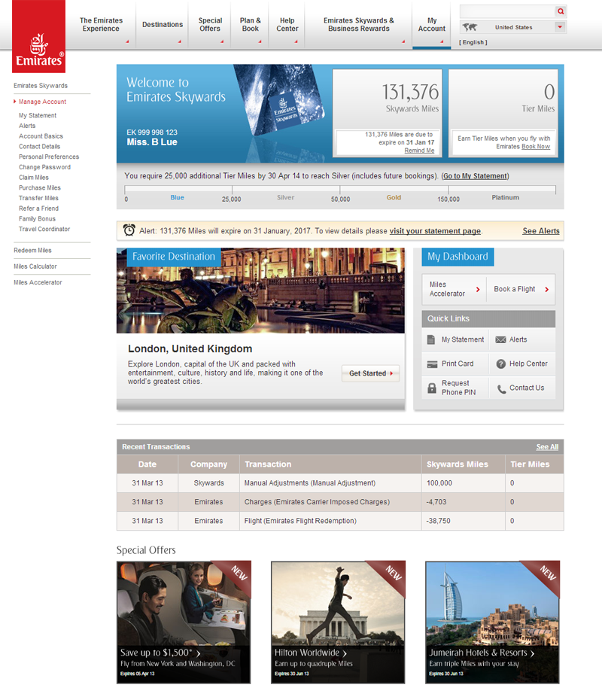The height and width of the screenshot is (700, 602).
Task: Open Redeem Miles in the sidebar
Action: click(x=32, y=251)
